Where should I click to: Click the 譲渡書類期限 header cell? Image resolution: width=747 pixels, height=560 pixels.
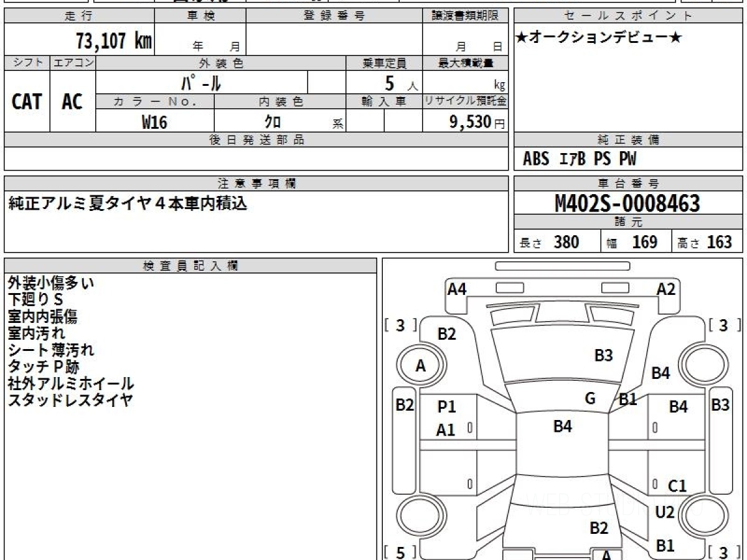tap(465, 16)
